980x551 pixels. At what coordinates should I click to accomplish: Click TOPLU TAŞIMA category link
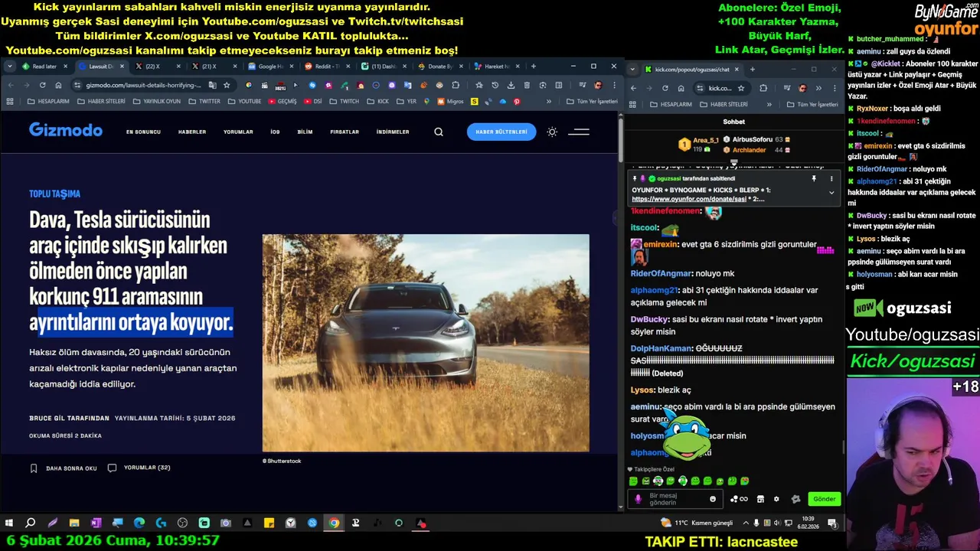[54, 194]
